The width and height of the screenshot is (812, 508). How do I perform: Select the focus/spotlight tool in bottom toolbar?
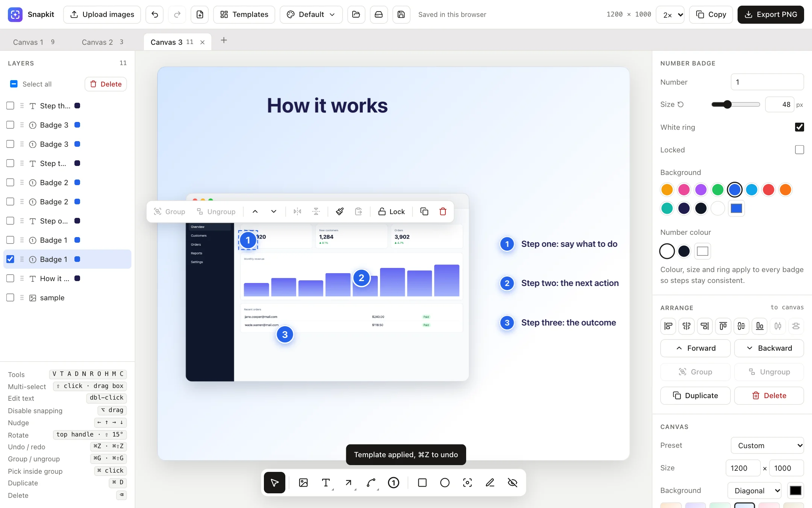pyautogui.click(x=467, y=482)
